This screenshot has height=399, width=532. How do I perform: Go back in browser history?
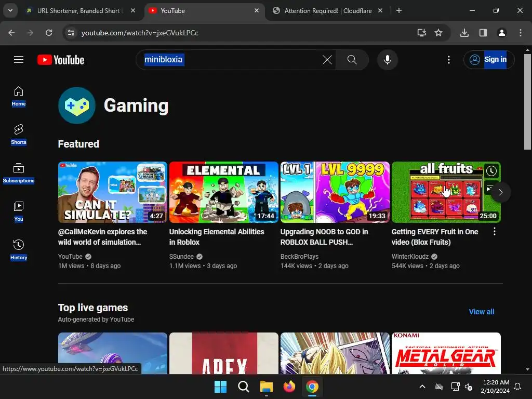[11, 33]
